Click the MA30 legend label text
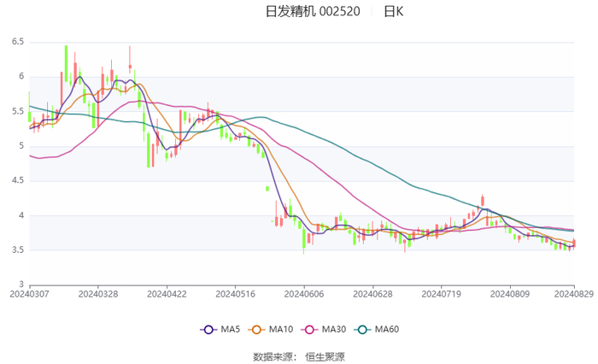Viewport: 598px width, 364px height. click(334, 329)
